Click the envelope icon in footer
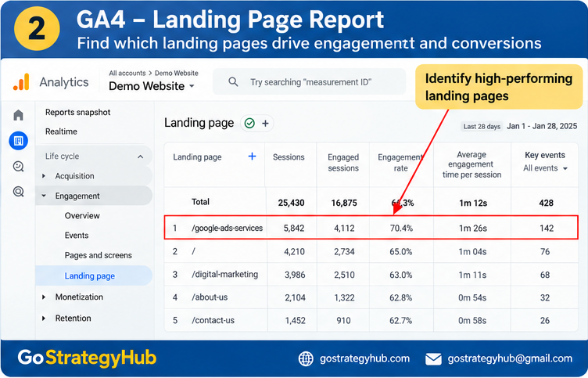The width and height of the screenshot is (588, 378). tap(433, 359)
